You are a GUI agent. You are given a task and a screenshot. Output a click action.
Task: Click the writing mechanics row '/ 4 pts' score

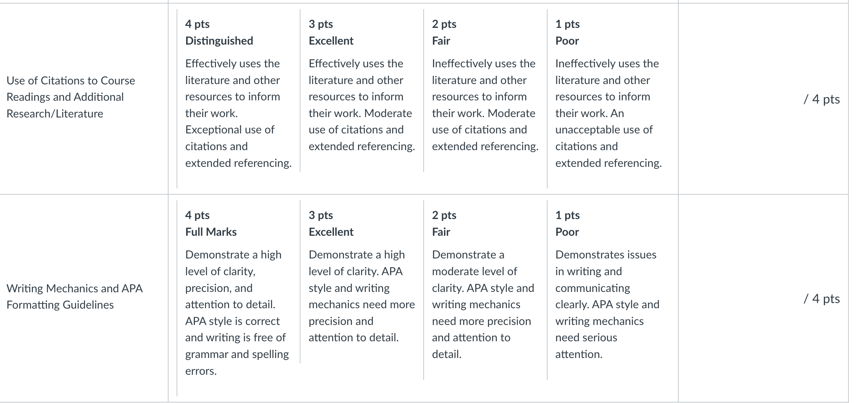click(821, 299)
